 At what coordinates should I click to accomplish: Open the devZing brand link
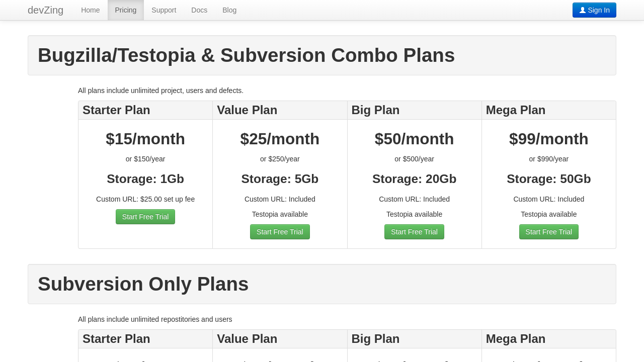pos(45,10)
